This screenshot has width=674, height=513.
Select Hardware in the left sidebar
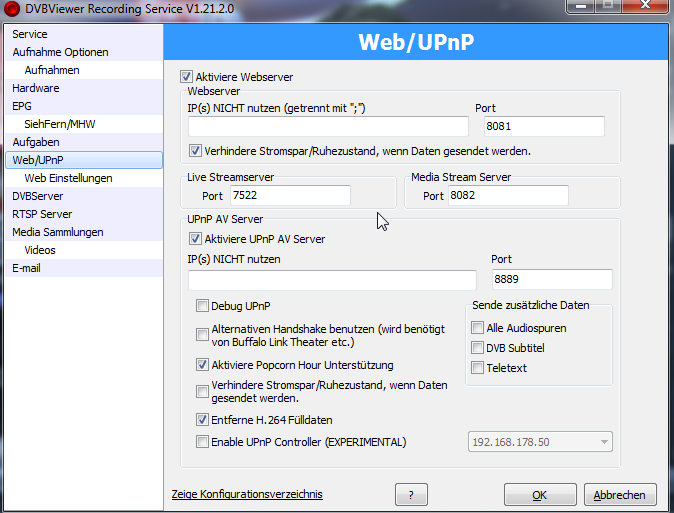(x=36, y=88)
